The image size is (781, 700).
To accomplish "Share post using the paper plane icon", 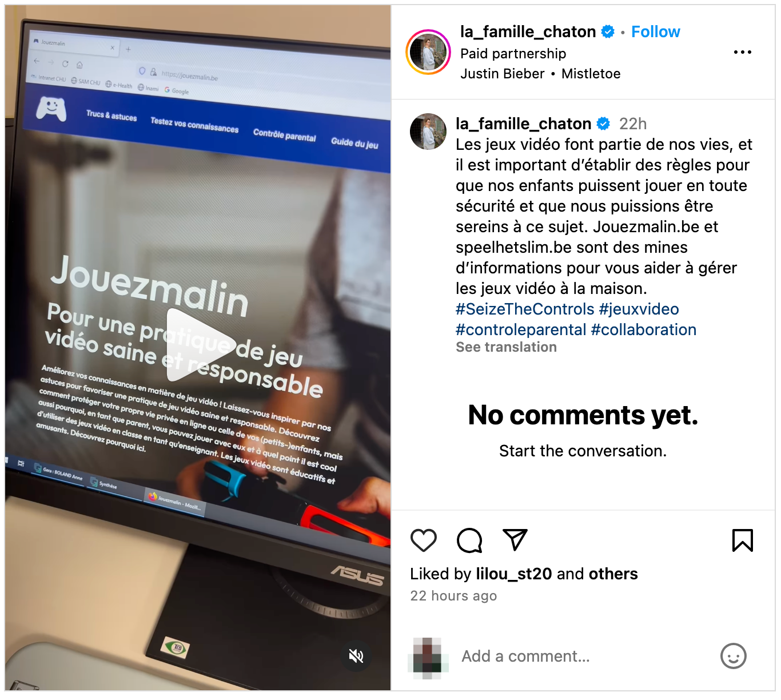I will [x=515, y=540].
